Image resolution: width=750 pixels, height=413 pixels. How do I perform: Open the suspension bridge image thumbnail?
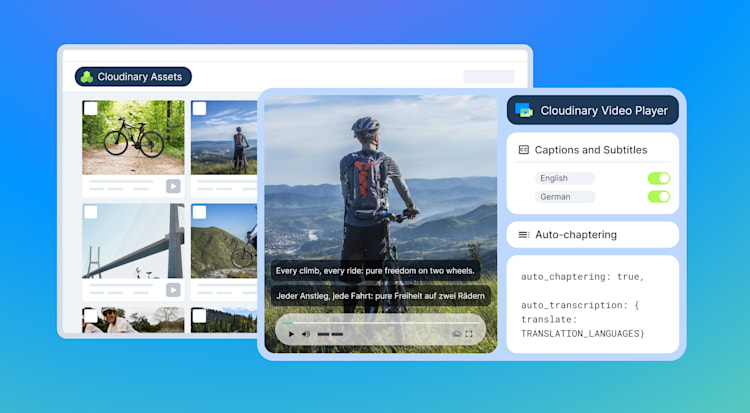133,241
